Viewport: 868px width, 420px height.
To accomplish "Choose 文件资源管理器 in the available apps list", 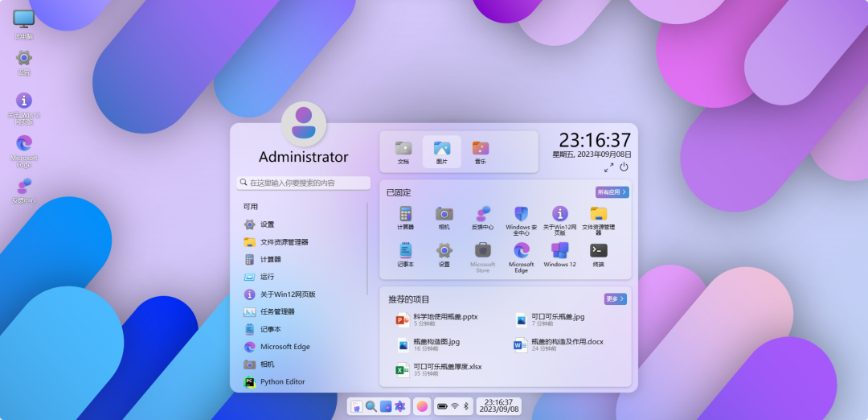I will (x=301, y=242).
